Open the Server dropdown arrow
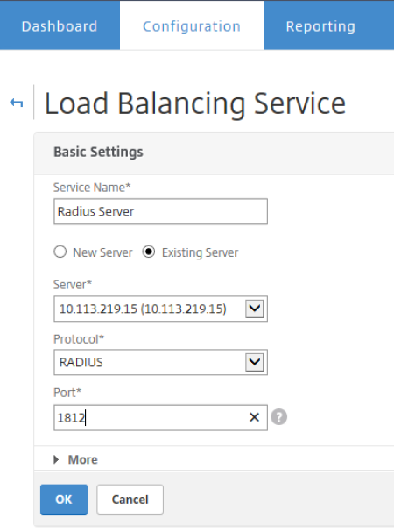This screenshot has height=532, width=394. (x=254, y=309)
